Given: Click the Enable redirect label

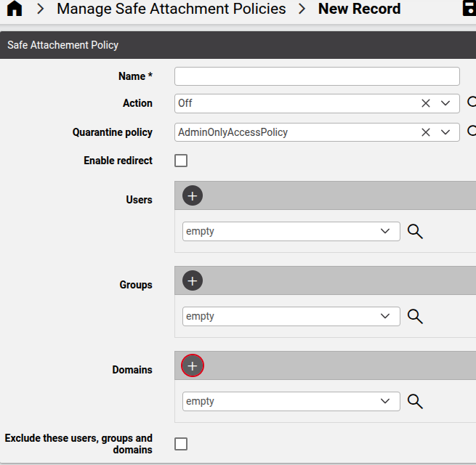Looking at the screenshot, I should point(118,161).
